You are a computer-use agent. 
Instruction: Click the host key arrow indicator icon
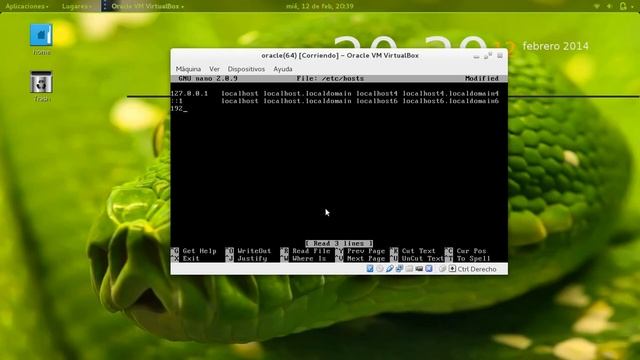[452, 269]
